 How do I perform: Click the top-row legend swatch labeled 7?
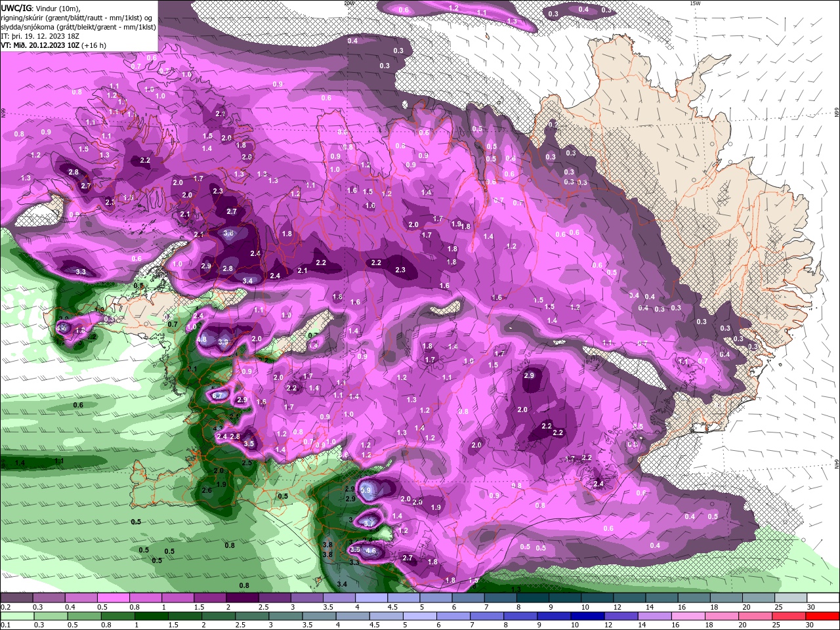pos(499,598)
